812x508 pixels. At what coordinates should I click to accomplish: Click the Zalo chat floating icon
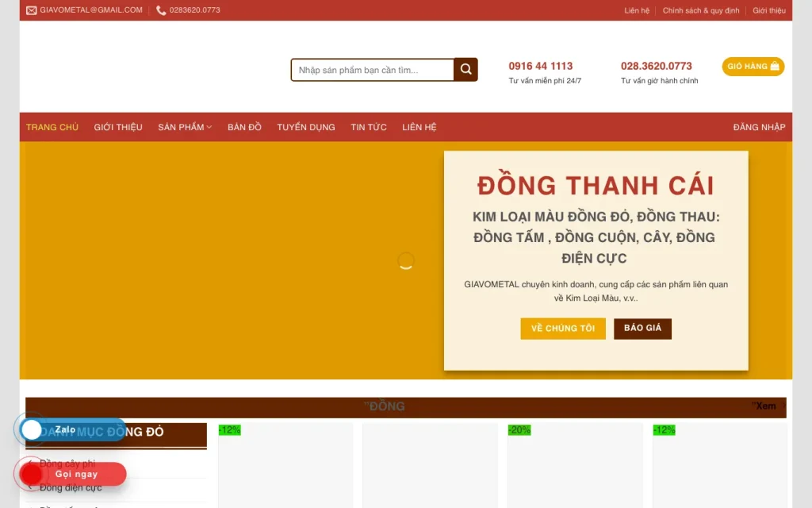tap(32, 429)
